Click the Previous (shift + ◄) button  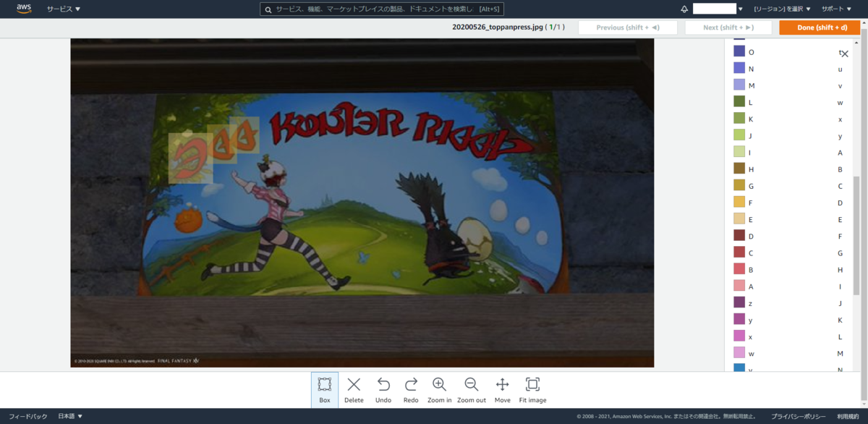(628, 27)
